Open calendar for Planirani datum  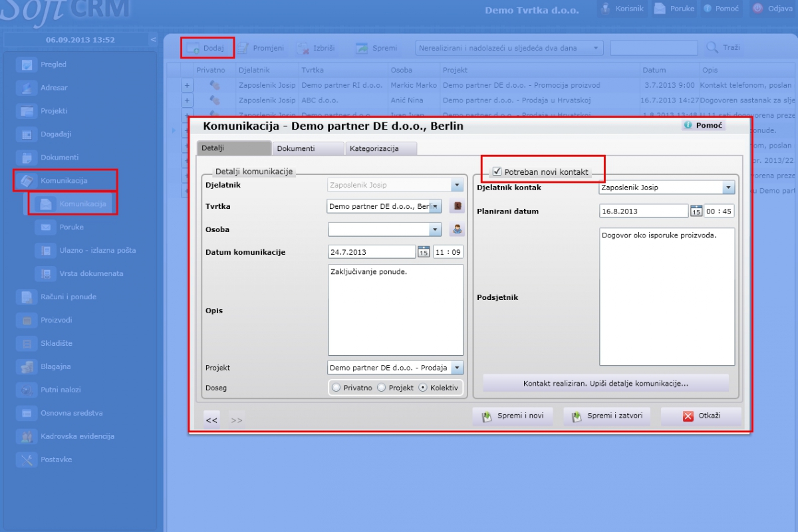(x=696, y=211)
